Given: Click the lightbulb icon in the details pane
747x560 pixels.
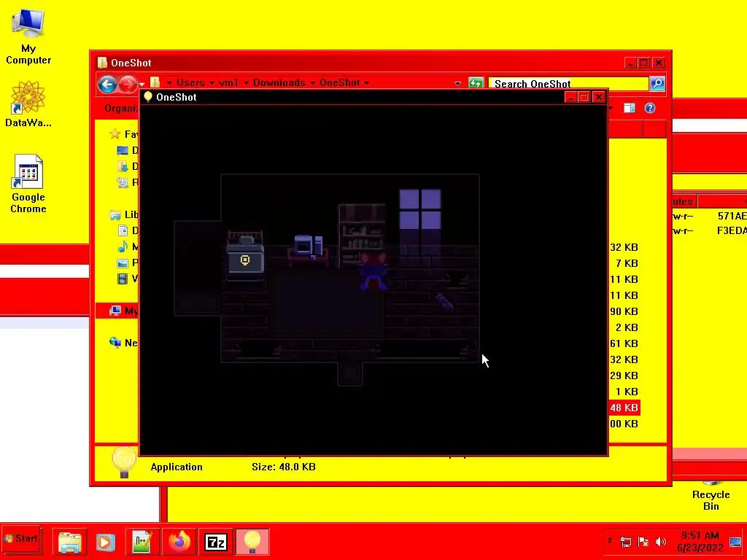Looking at the screenshot, I should 124,462.
